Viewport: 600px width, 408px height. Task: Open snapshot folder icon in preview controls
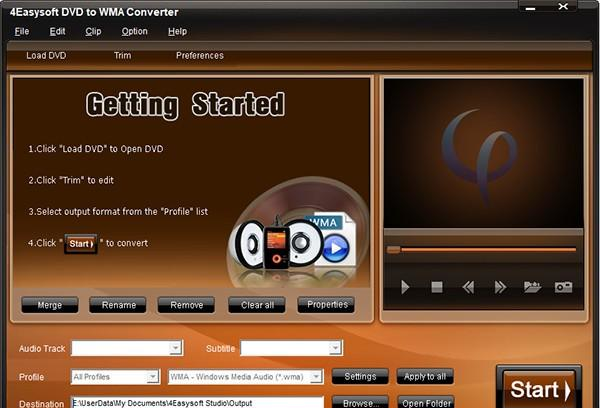click(532, 287)
